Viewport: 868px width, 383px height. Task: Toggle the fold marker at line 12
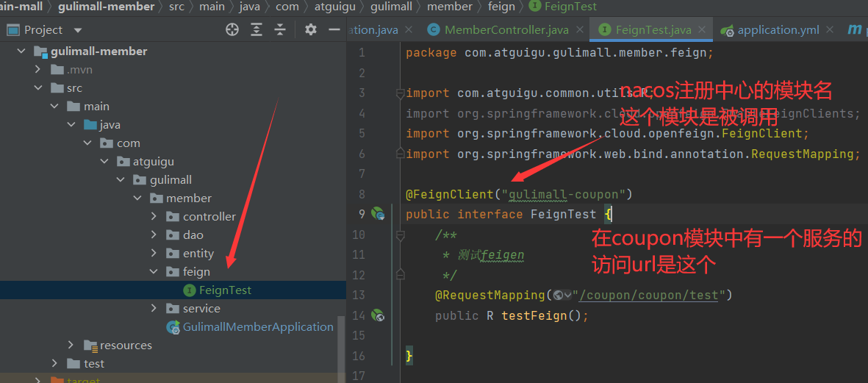(x=401, y=274)
